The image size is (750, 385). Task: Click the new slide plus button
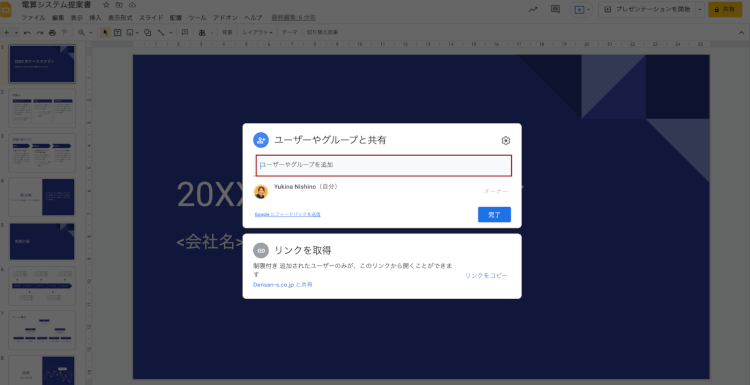tap(6, 33)
